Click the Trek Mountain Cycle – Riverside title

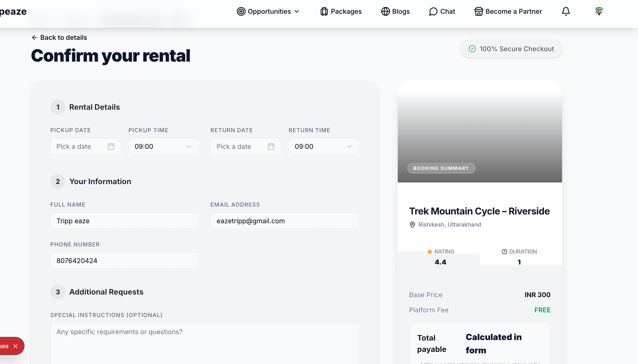click(x=479, y=211)
